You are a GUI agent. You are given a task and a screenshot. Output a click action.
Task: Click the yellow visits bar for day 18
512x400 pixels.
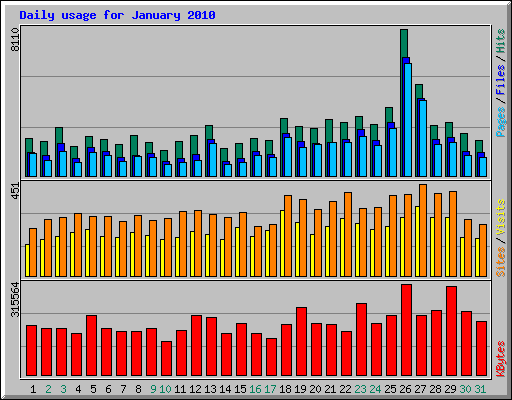[282, 243]
